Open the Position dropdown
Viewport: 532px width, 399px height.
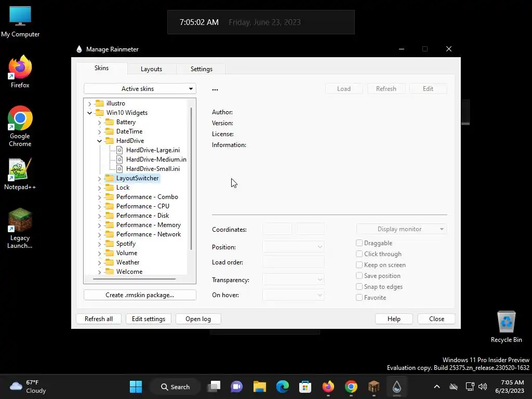point(293,247)
